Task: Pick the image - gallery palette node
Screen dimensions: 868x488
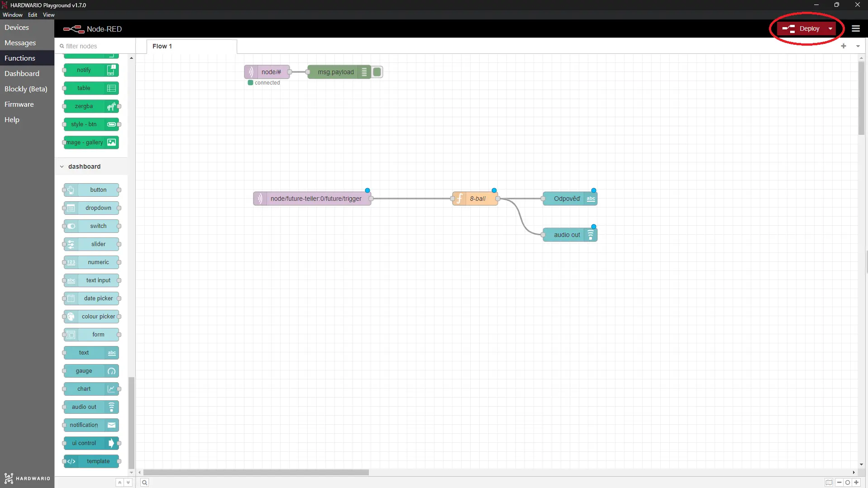Action: (91, 142)
